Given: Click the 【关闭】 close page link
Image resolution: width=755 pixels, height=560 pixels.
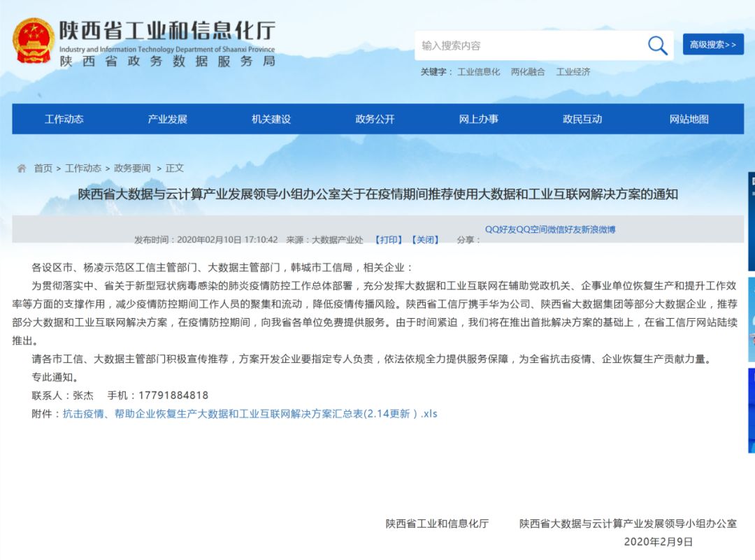Looking at the screenshot, I should [425, 240].
